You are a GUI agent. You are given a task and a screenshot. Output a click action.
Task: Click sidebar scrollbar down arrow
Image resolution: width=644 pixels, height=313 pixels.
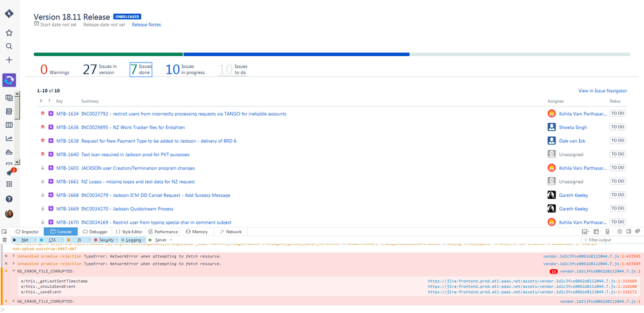pyautogui.click(x=17, y=163)
